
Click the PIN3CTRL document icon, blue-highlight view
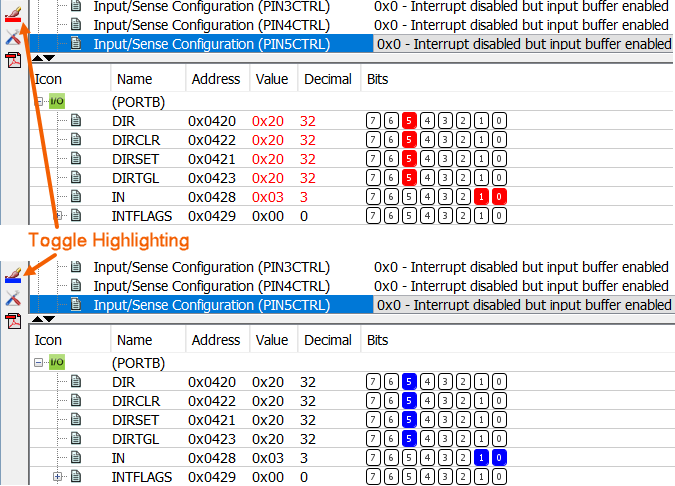tap(76, 267)
